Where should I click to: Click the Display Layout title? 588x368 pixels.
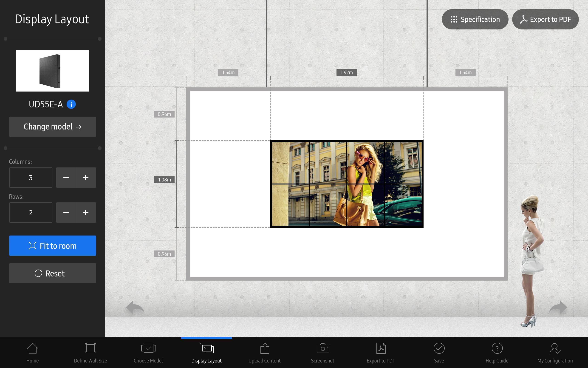click(x=52, y=19)
